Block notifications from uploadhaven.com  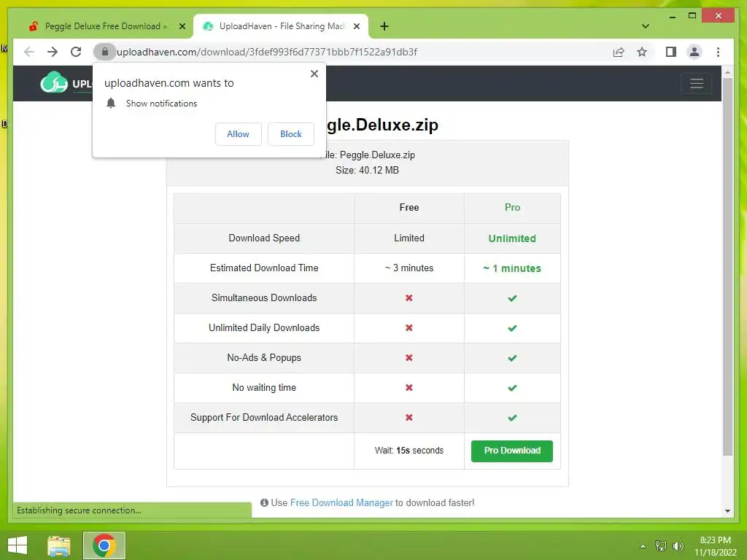pos(290,134)
